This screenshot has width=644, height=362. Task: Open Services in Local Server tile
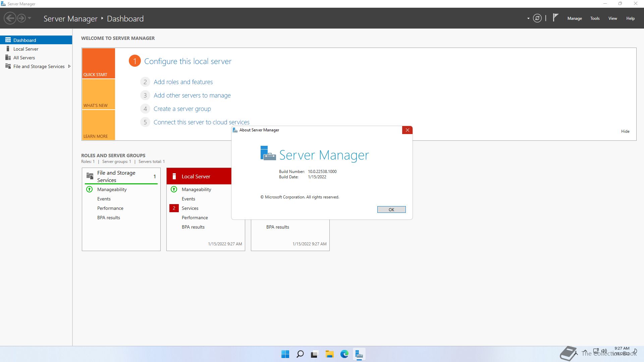pos(190,208)
